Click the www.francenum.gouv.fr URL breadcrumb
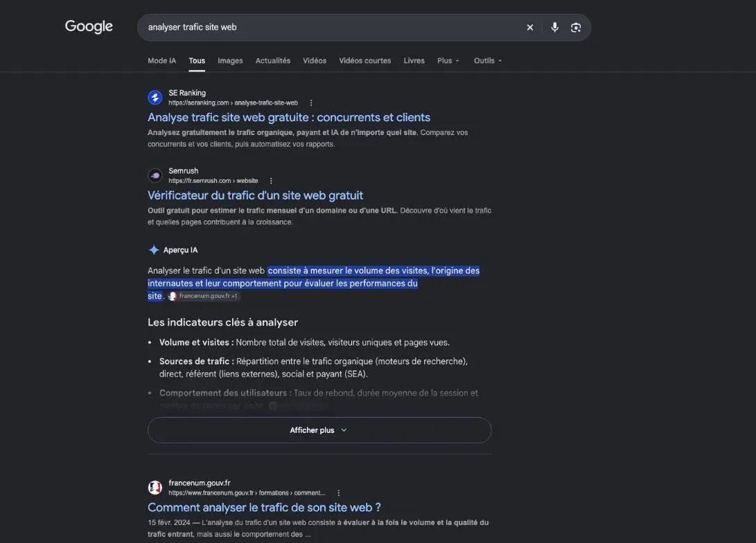The width and height of the screenshot is (756, 543). point(247,493)
